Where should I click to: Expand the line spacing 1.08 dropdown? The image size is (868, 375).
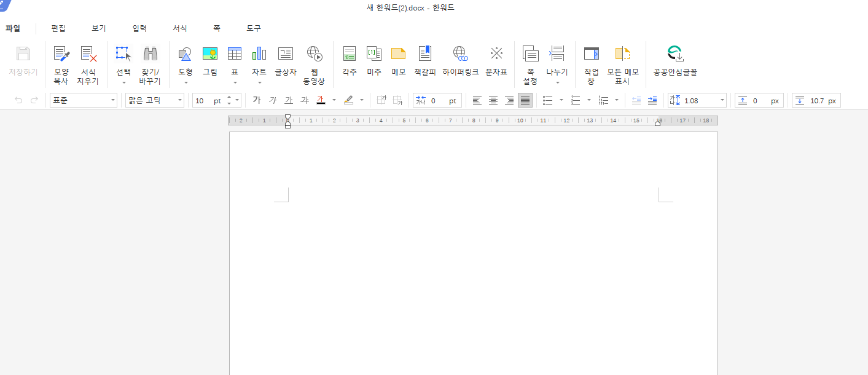[x=722, y=100]
